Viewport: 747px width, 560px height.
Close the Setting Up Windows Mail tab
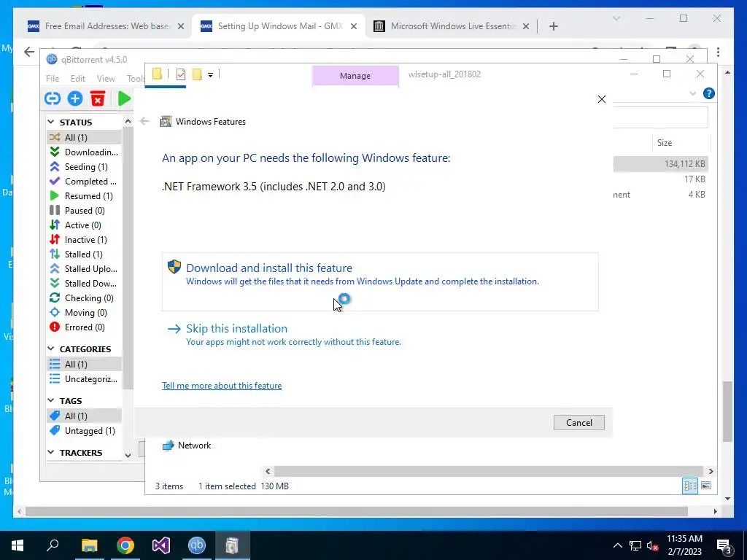[354, 26]
